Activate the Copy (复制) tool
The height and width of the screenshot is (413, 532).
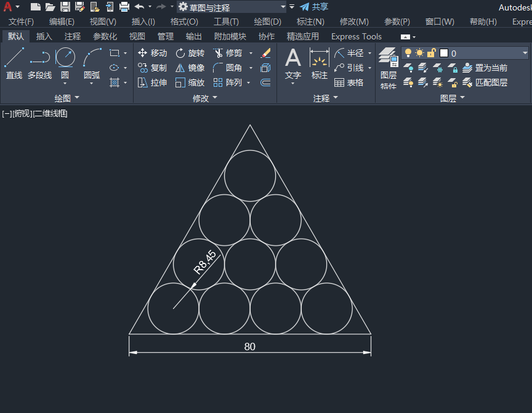tap(152, 68)
